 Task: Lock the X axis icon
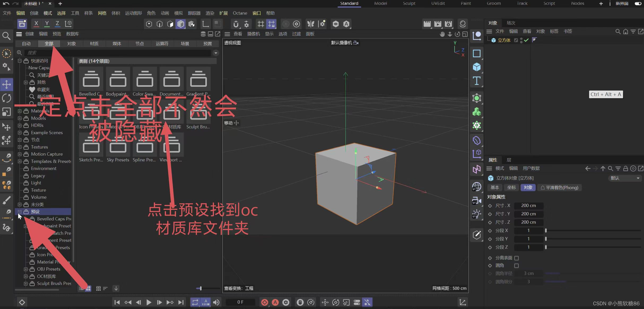coord(36,24)
